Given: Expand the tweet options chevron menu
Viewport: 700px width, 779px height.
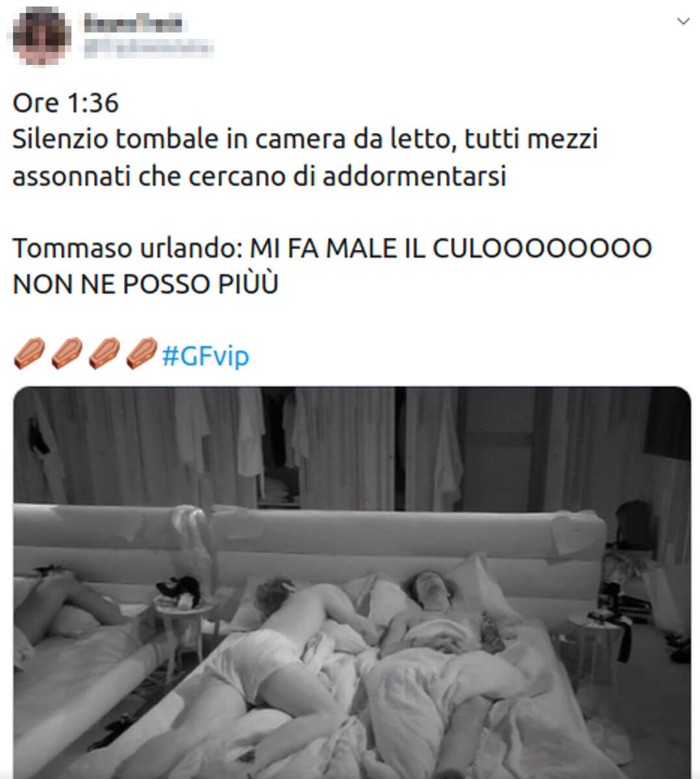Looking at the screenshot, I should [x=682, y=21].
